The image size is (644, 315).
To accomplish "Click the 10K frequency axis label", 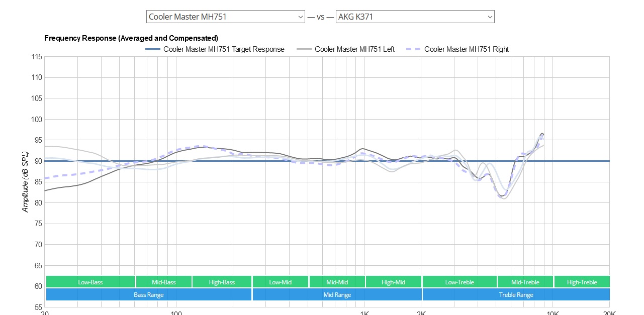I will pos(553,312).
